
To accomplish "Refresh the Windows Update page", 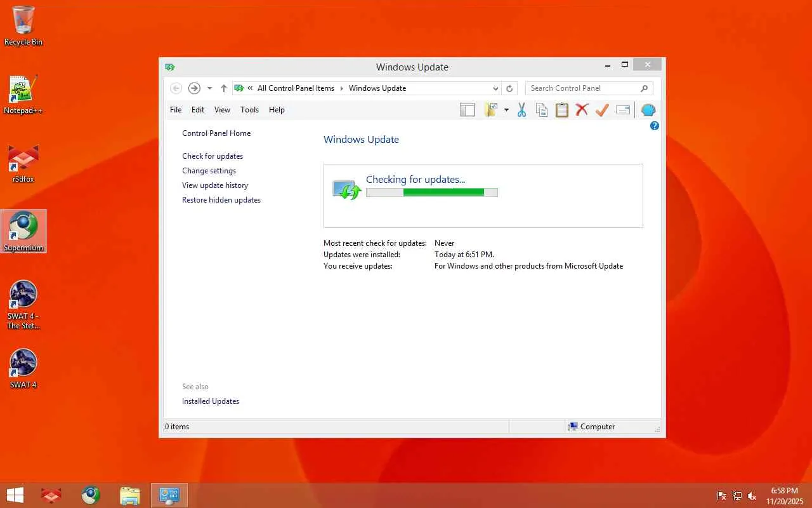I will 509,88.
